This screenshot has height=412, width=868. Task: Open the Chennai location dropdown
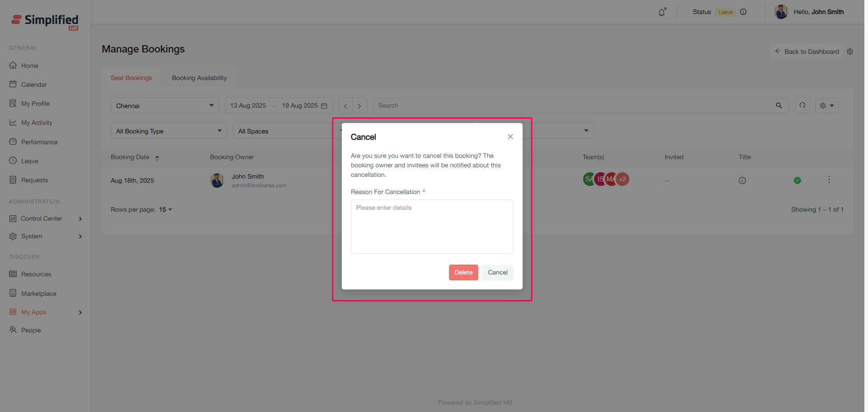(x=165, y=106)
